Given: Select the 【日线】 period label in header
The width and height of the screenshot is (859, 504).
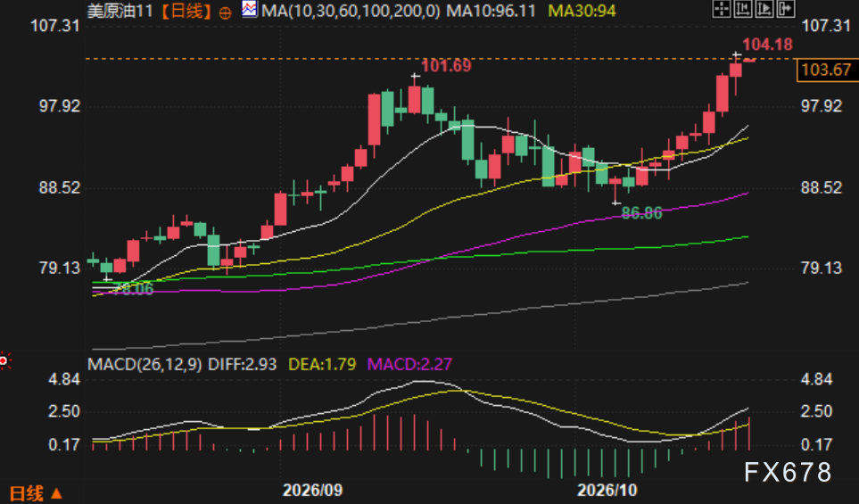Looking at the screenshot, I should click(186, 11).
